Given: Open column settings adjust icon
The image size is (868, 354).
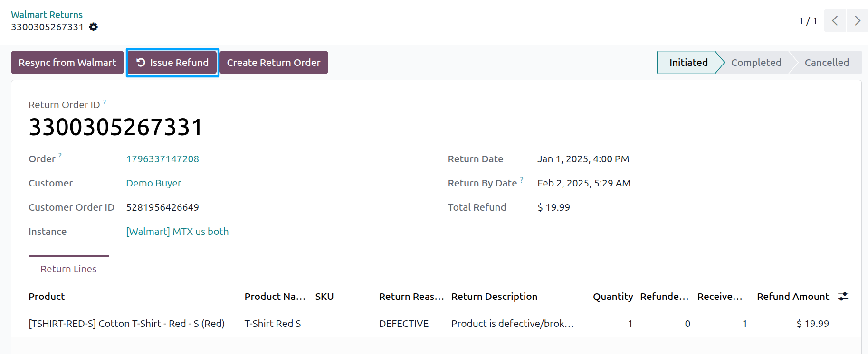Looking at the screenshot, I should 843,297.
